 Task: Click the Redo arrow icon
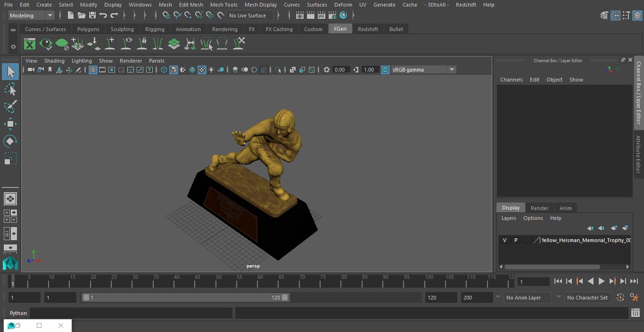click(x=114, y=16)
